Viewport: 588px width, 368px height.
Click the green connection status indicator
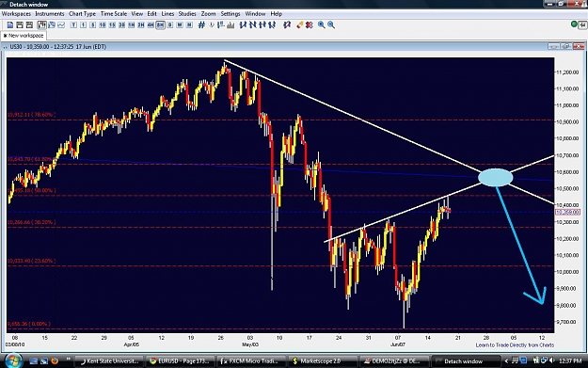(x=574, y=24)
